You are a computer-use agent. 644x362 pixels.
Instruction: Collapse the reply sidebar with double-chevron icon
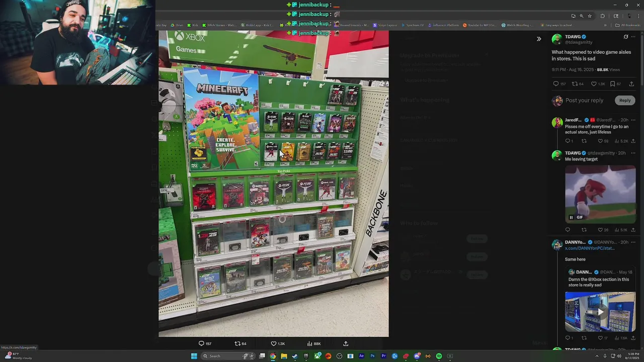pos(539,39)
